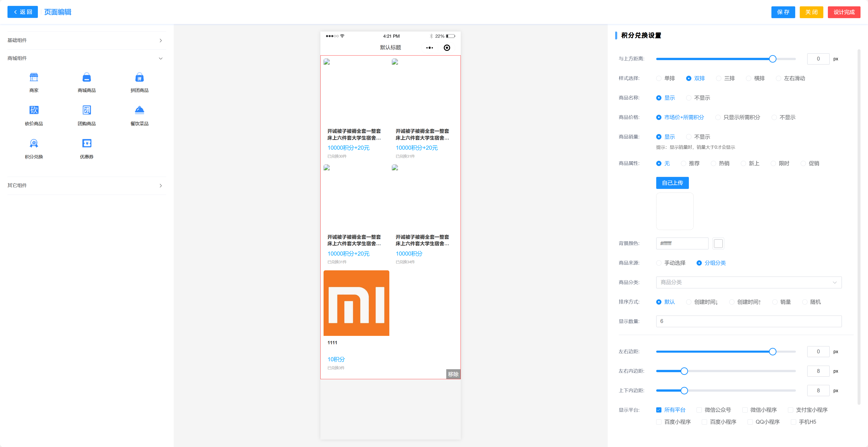This screenshot has width=868, height=447.
Task: Add the 优惠券 coupon component
Action: click(87, 144)
